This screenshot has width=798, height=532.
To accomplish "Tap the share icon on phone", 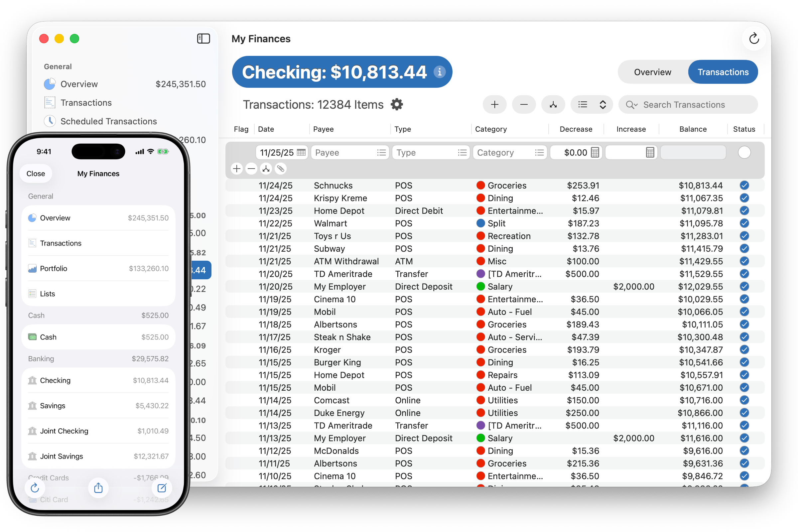I will [x=98, y=488].
